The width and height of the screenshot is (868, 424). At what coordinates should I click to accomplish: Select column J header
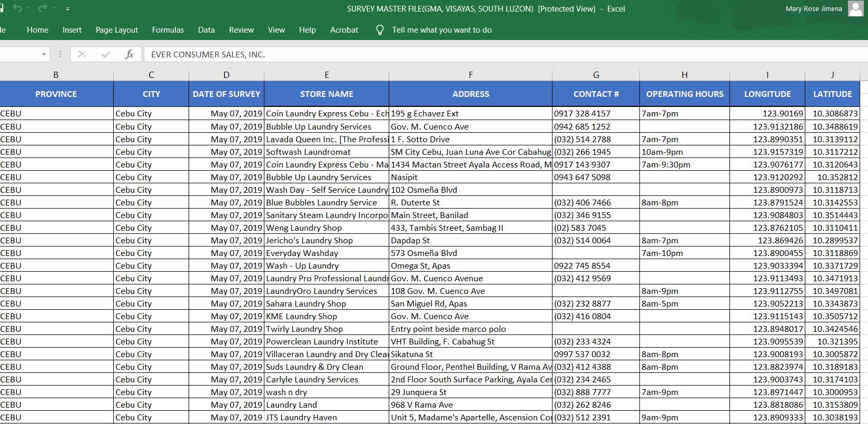click(x=833, y=75)
